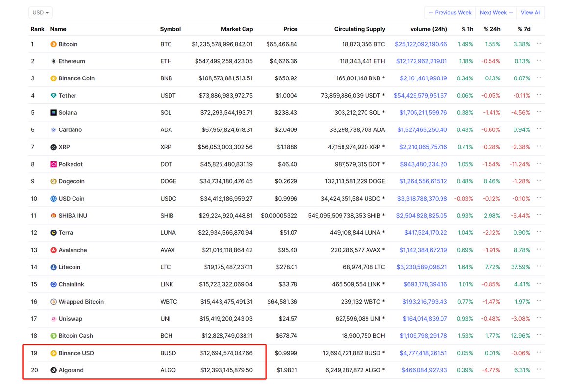Click the Chainlink logo icon
Viewport: 588px width, 384px height.
coord(54,284)
